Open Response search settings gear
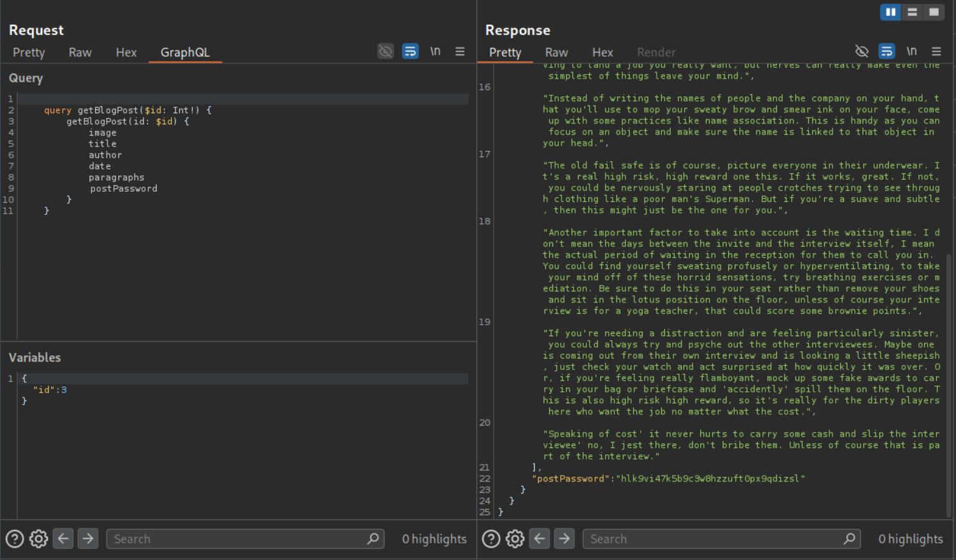Image resolution: width=956 pixels, height=560 pixels. pos(515,539)
